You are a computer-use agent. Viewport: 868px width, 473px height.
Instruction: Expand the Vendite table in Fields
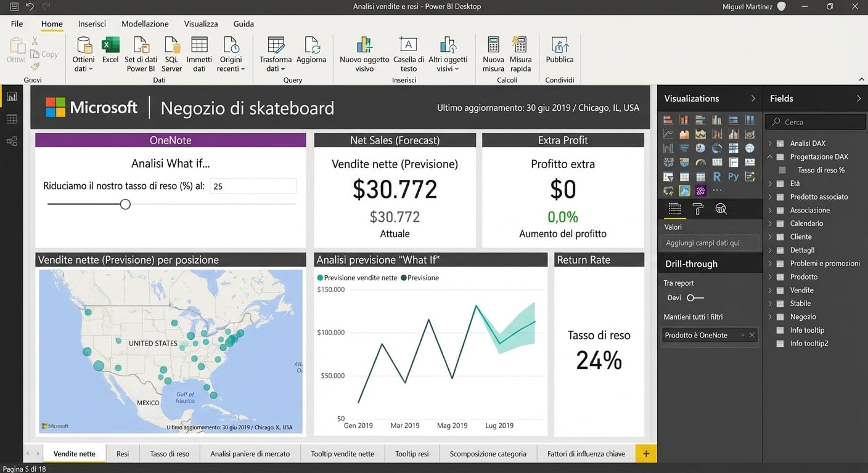click(x=770, y=290)
